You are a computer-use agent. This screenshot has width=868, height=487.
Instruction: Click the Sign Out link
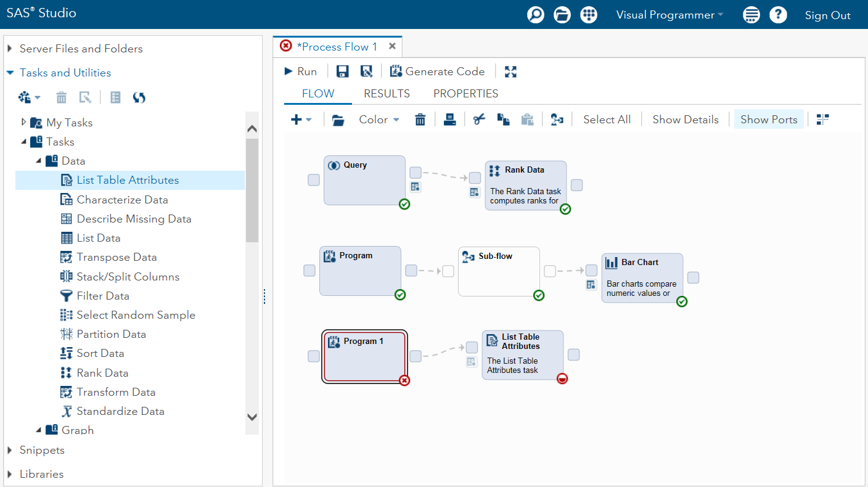pos(827,15)
